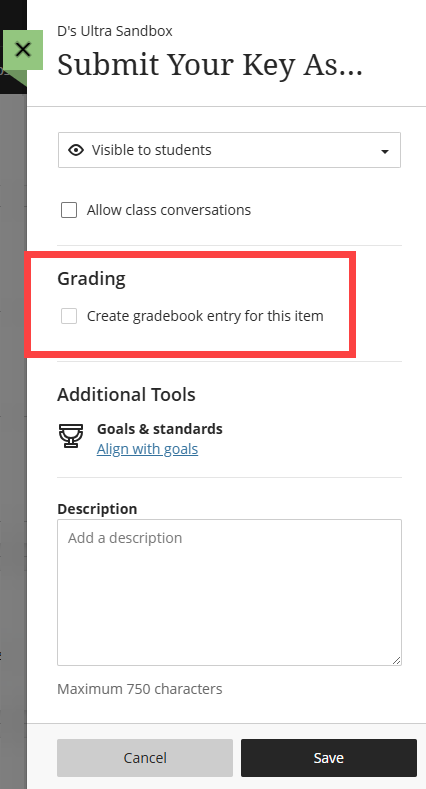Expand visibility options via the caret arrow
426x789 pixels.
(x=385, y=151)
